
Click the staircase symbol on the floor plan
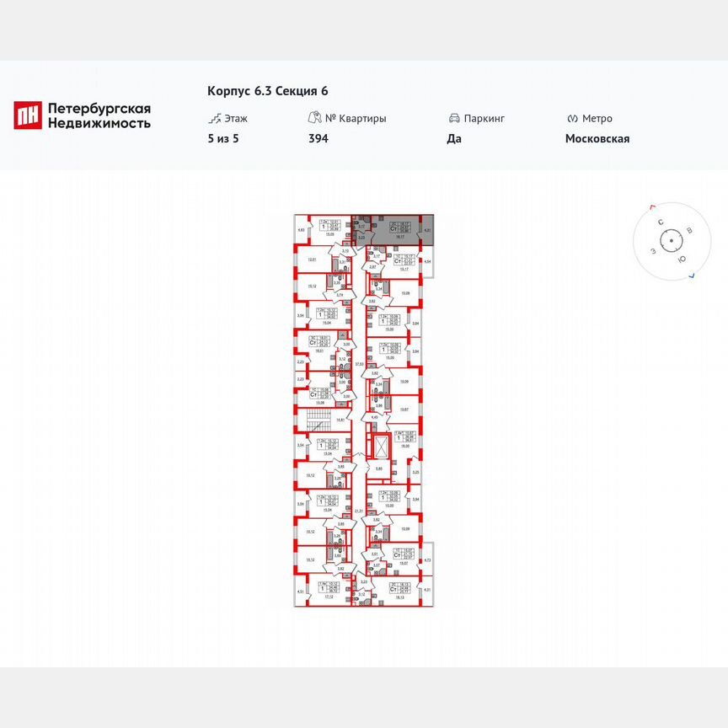(318, 420)
